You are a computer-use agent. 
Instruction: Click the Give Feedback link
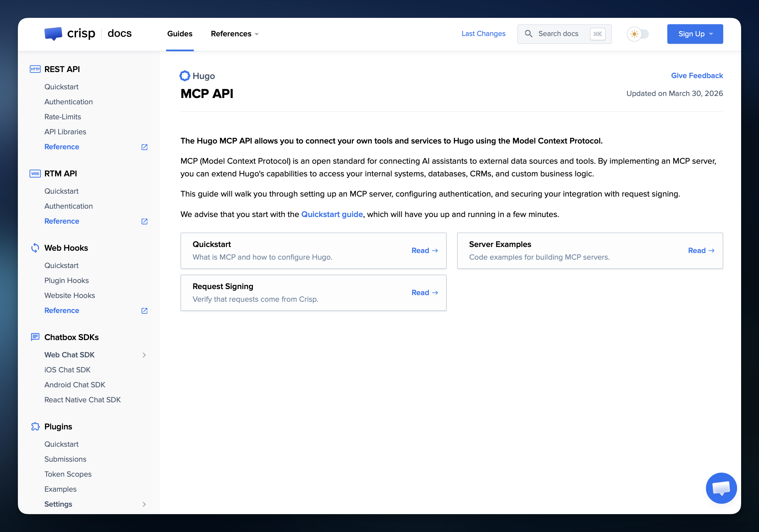coord(697,75)
